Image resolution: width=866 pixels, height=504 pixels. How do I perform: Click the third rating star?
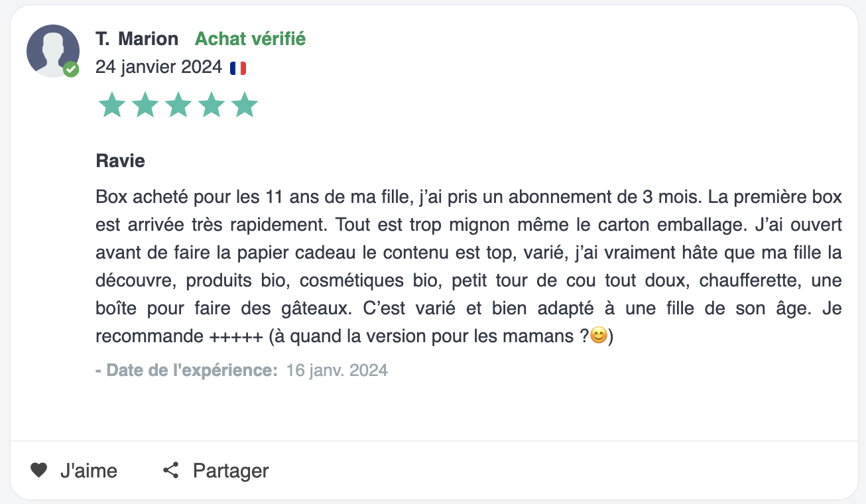(x=178, y=105)
